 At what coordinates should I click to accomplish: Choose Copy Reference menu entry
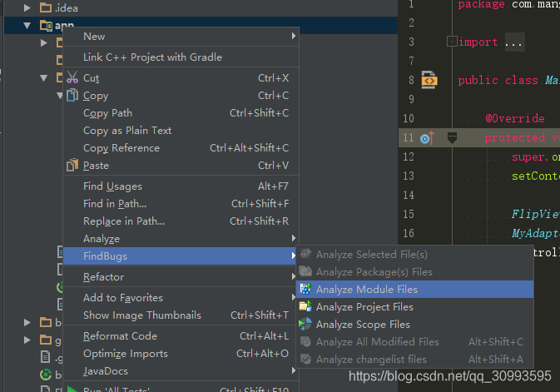click(x=181, y=148)
